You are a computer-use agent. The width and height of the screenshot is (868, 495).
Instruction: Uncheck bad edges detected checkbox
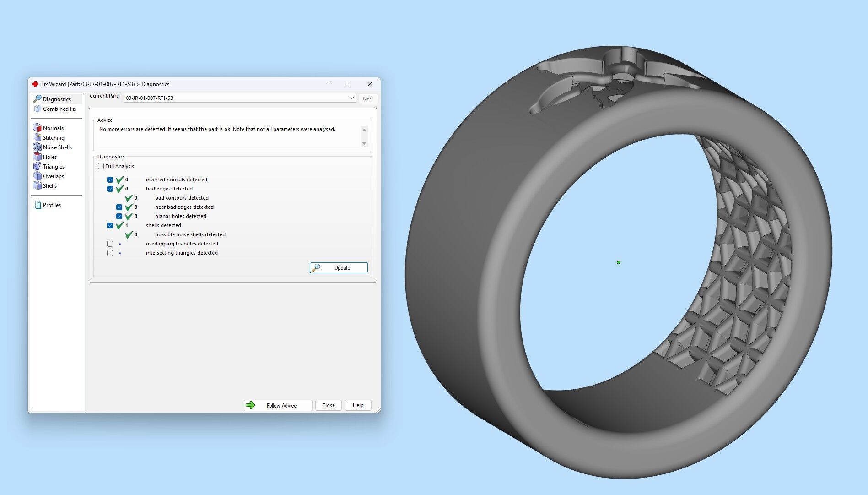[110, 189]
